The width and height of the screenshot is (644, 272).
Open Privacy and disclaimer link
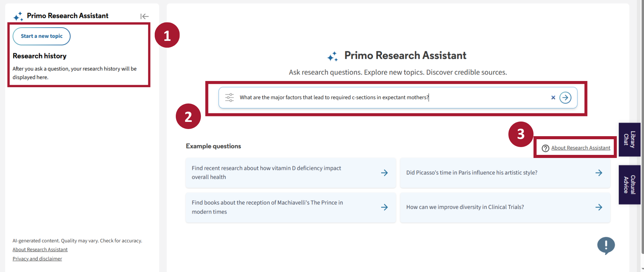click(37, 259)
